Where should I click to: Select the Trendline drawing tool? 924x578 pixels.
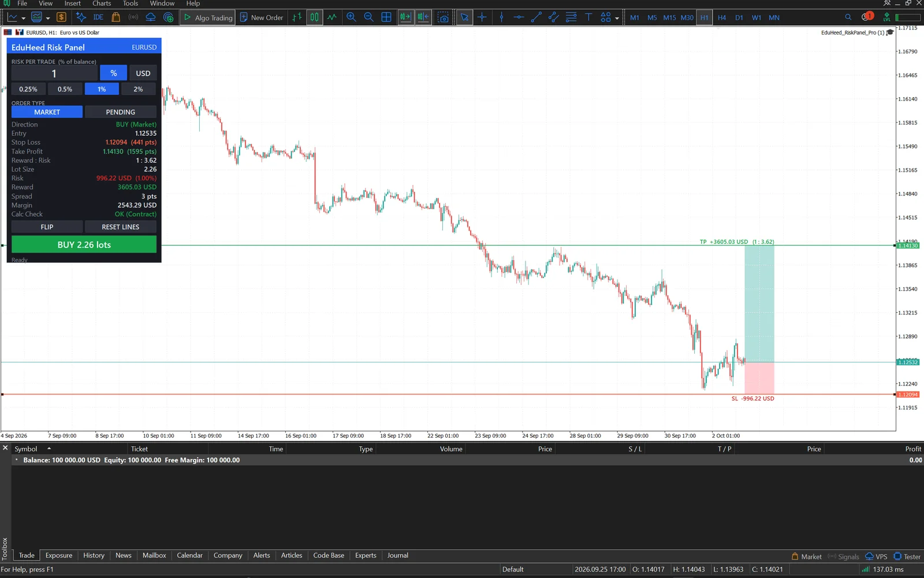pyautogui.click(x=536, y=17)
